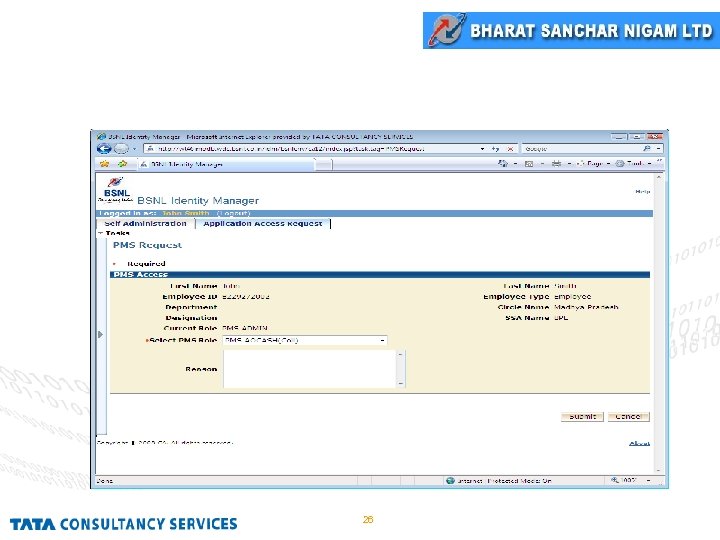Open the Select PMS Role dropdown
Viewport: 720px width, 540px height.
(x=305, y=340)
